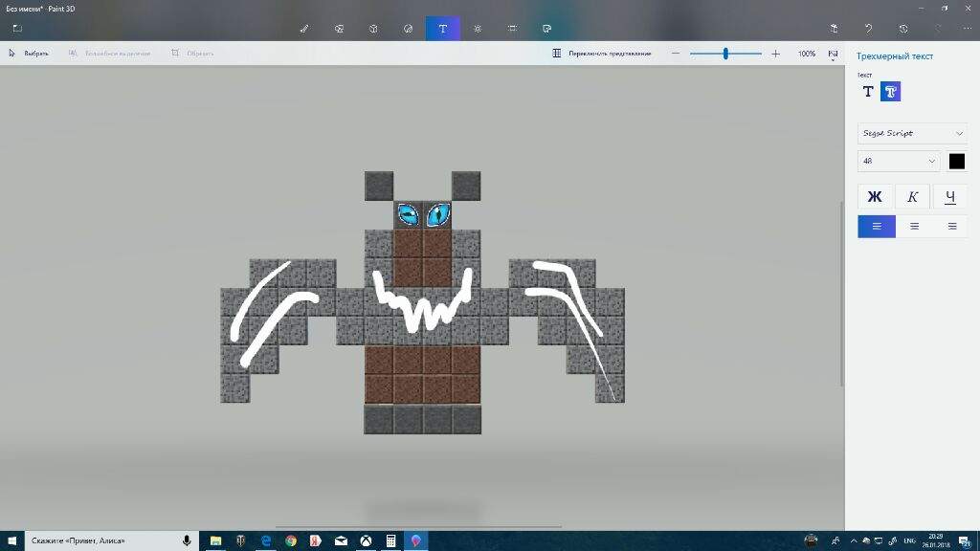Zoom out with the minus icon

(x=675, y=54)
